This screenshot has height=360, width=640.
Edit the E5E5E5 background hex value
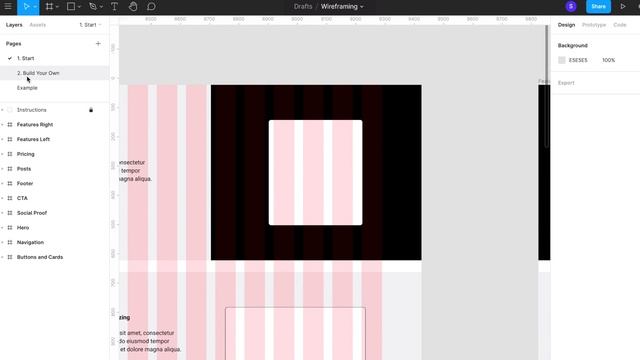click(578, 60)
